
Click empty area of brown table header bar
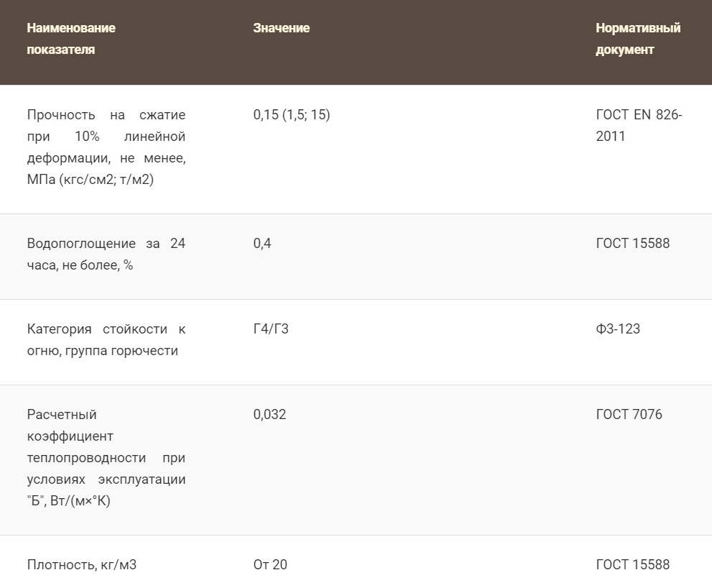point(445,42)
